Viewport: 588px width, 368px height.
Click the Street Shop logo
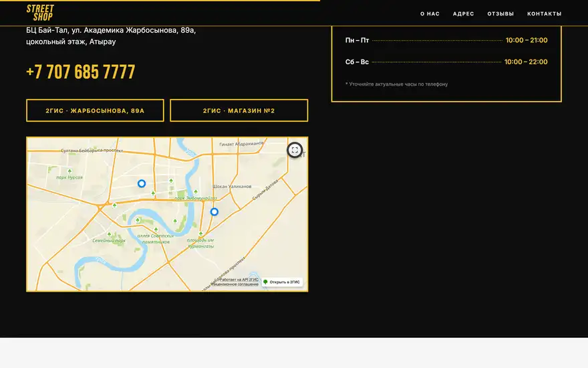[40, 13]
